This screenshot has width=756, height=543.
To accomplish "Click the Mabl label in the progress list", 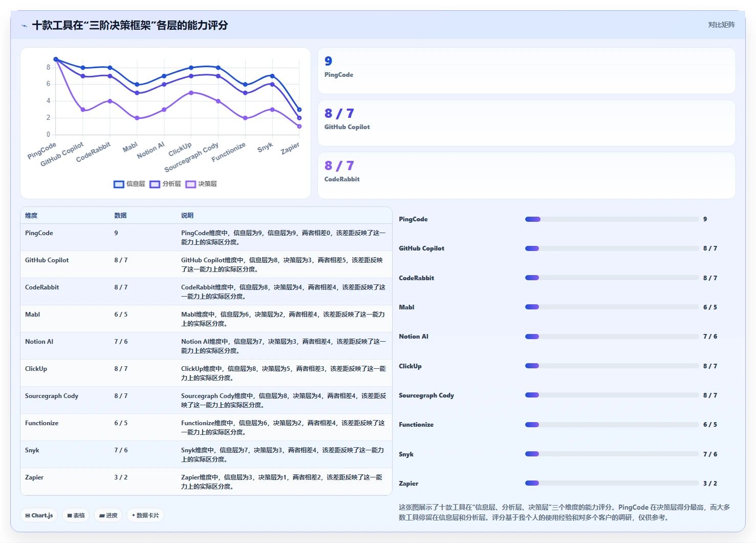I will click(x=406, y=307).
